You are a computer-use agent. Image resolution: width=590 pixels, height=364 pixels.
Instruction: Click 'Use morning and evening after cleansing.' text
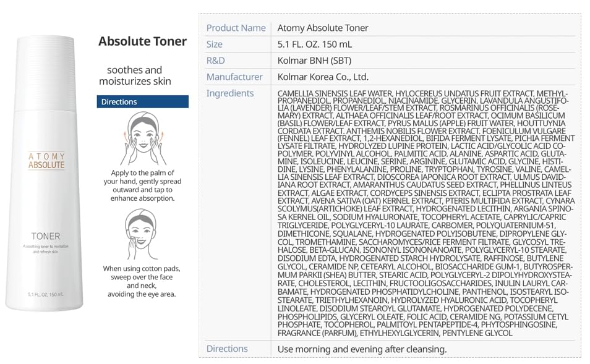(362, 349)
